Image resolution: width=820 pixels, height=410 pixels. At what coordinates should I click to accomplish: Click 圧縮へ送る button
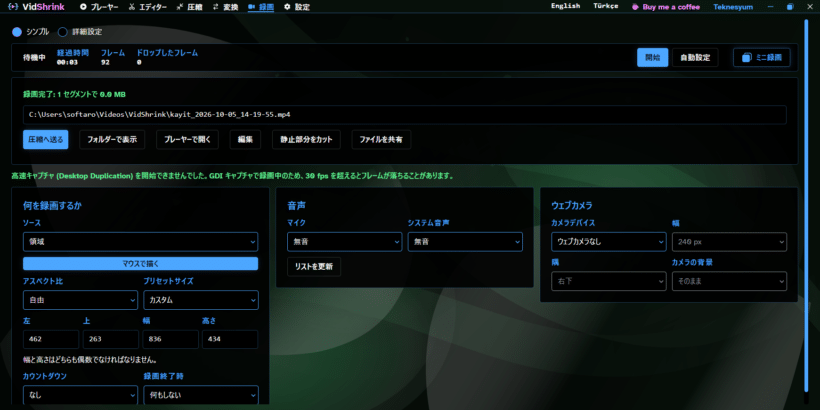coord(45,140)
